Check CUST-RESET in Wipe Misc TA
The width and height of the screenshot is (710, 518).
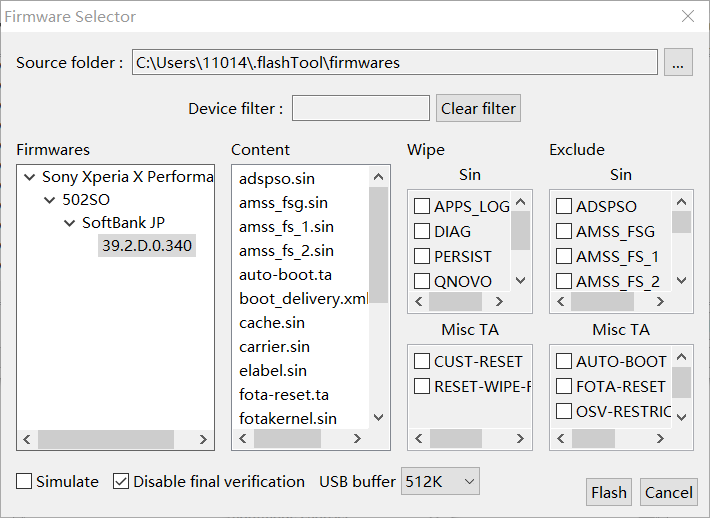tap(422, 361)
